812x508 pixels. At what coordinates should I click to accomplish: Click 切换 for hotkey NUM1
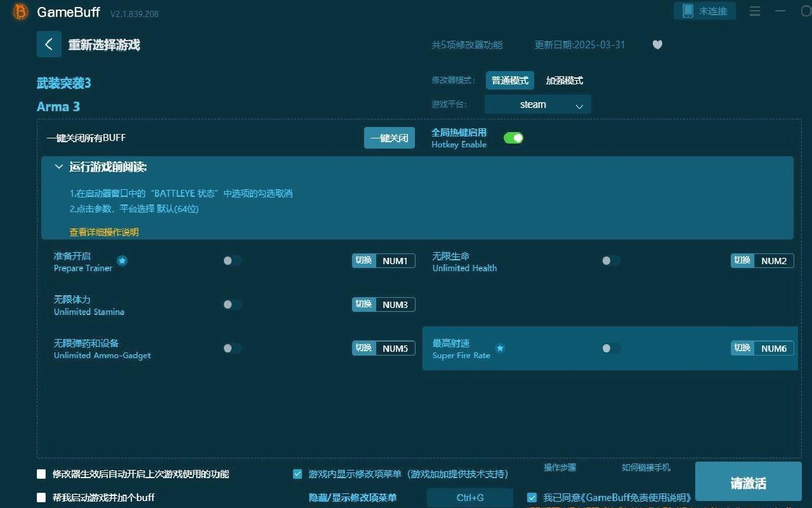[x=364, y=260]
